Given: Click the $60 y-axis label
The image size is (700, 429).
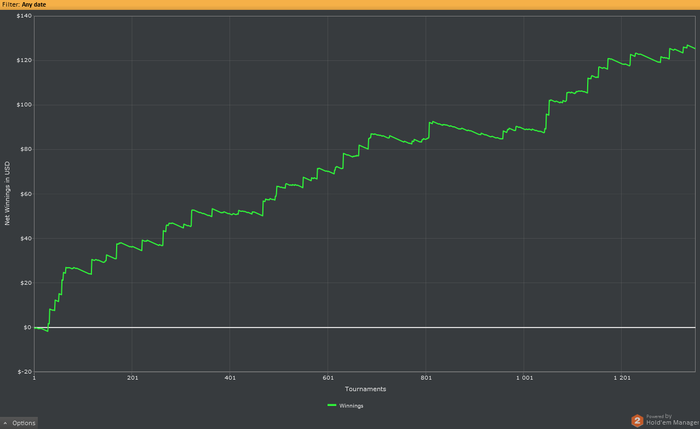Looking at the screenshot, I should point(26,194).
